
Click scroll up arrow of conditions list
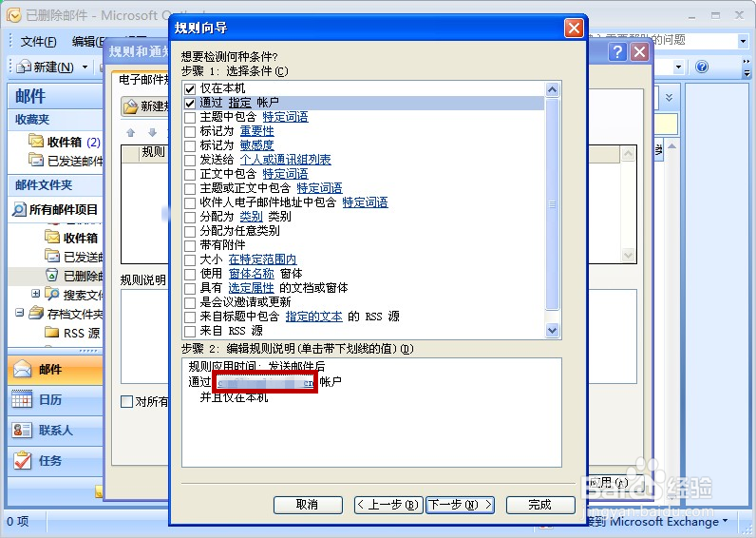point(552,89)
